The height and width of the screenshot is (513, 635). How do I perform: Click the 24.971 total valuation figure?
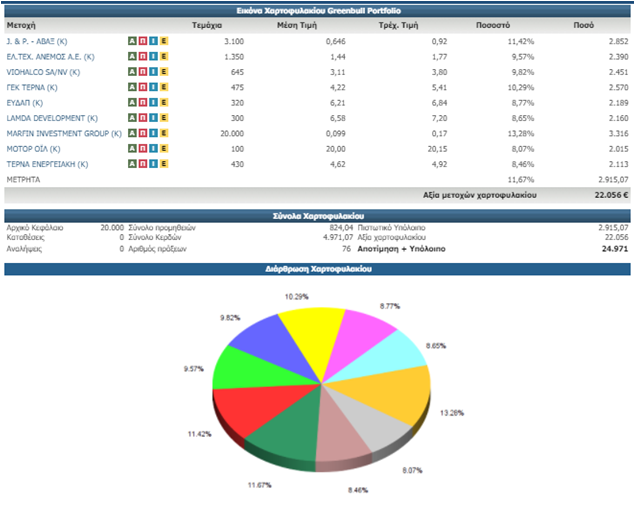615,249
